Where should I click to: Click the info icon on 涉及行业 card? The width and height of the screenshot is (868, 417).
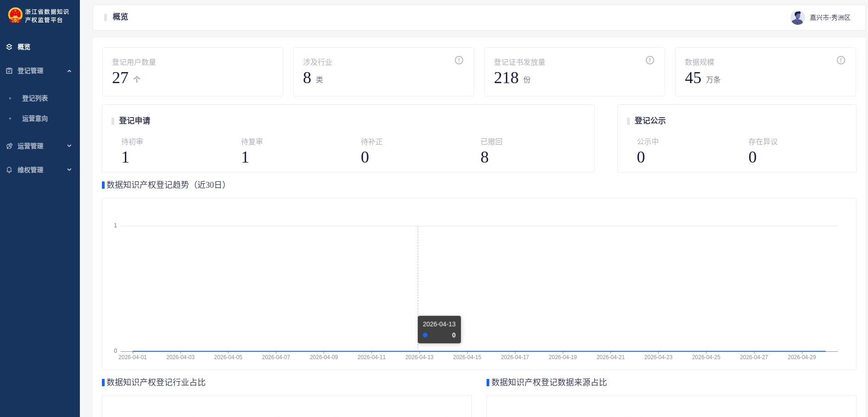[459, 60]
